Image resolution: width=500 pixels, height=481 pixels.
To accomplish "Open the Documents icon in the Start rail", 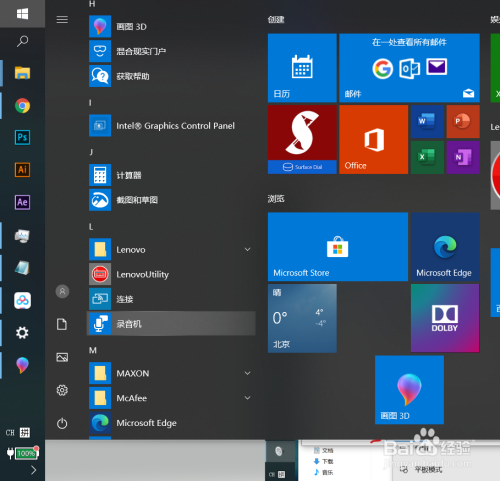I will tap(62, 324).
